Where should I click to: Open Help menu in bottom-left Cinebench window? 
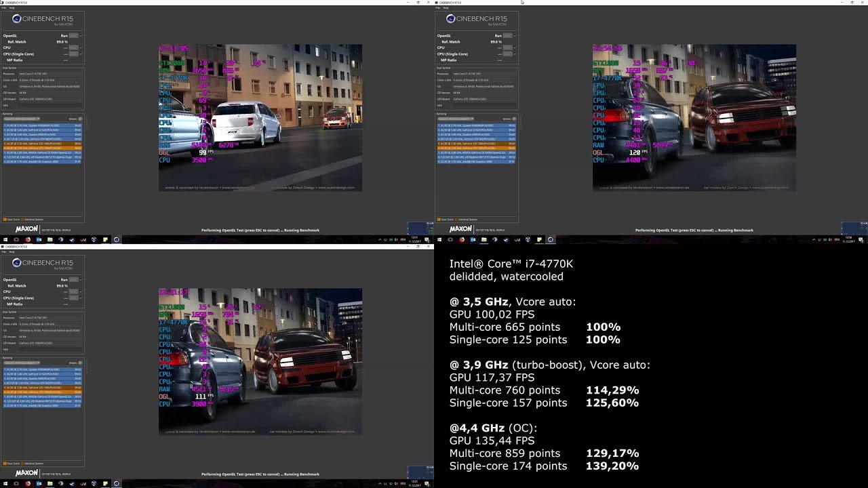click(12, 251)
